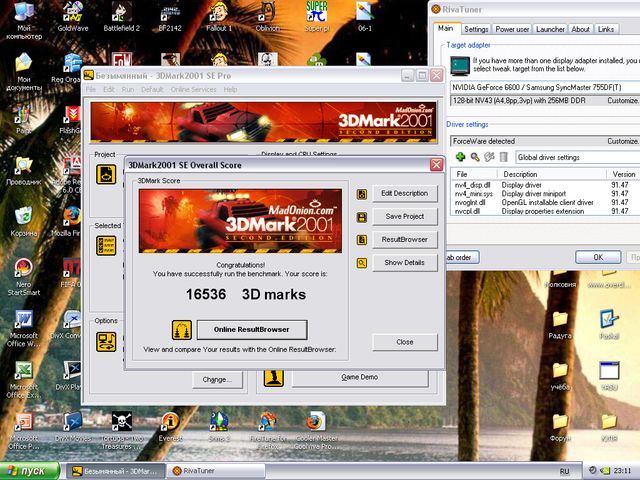Screen dimensions: 640x480
Task: Switch to the Links tab in RivaTuner
Action: [606, 29]
